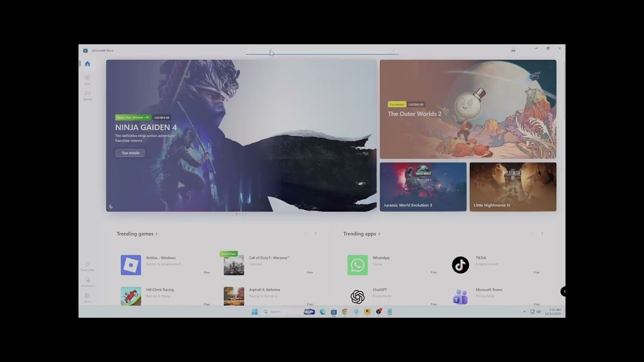Click See details for Ninja Gaiden 4
This screenshot has width=644, height=362.
point(130,153)
